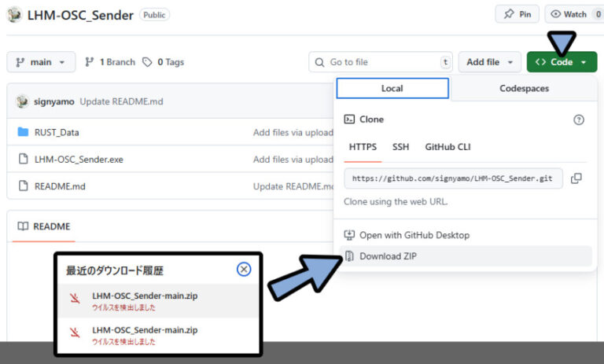Open the LHM-OSC_Sender.exe file
Screen dimensions: 604x364
coord(79,160)
